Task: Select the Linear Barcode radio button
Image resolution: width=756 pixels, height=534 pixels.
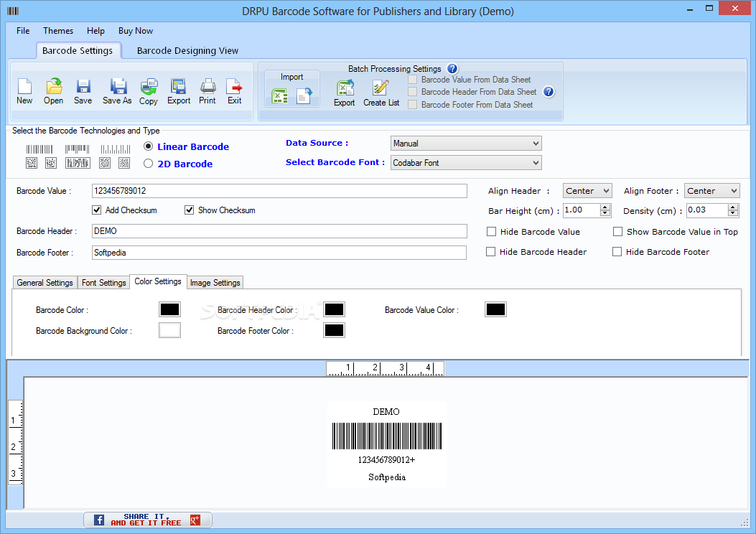Action: [x=149, y=146]
